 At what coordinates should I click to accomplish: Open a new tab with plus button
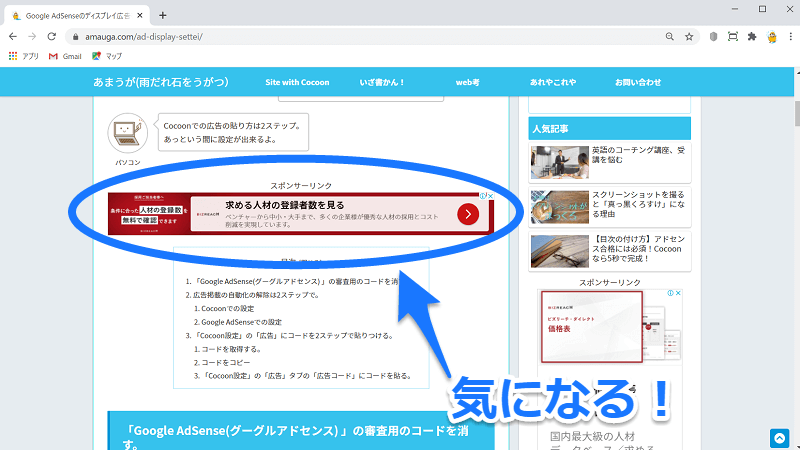coord(163,15)
